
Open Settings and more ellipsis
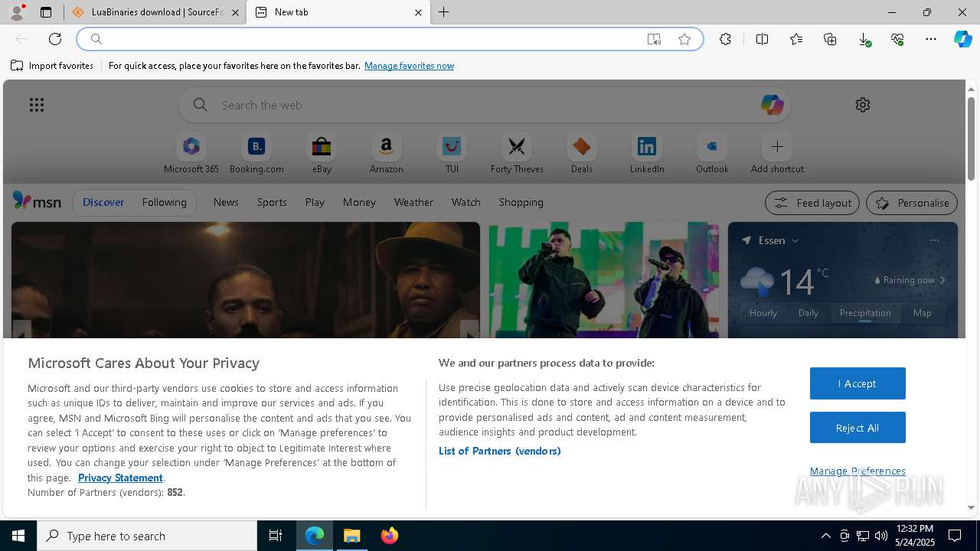coord(931,39)
